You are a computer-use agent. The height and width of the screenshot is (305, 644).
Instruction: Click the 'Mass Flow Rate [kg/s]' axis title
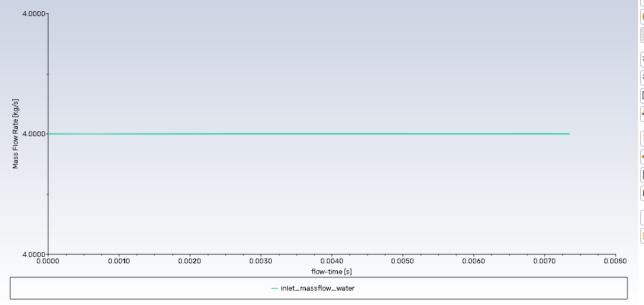coord(16,134)
